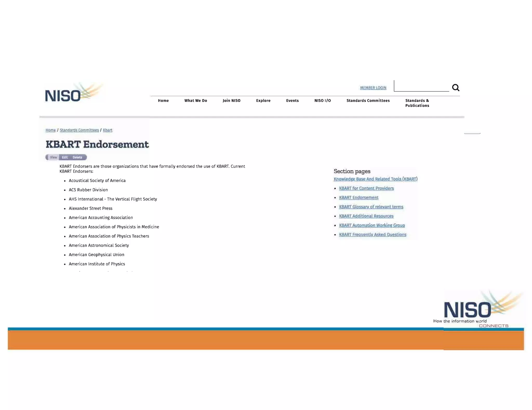This screenshot has width=532, height=410.
Task: Select the Delete tab
Action: coord(77,157)
